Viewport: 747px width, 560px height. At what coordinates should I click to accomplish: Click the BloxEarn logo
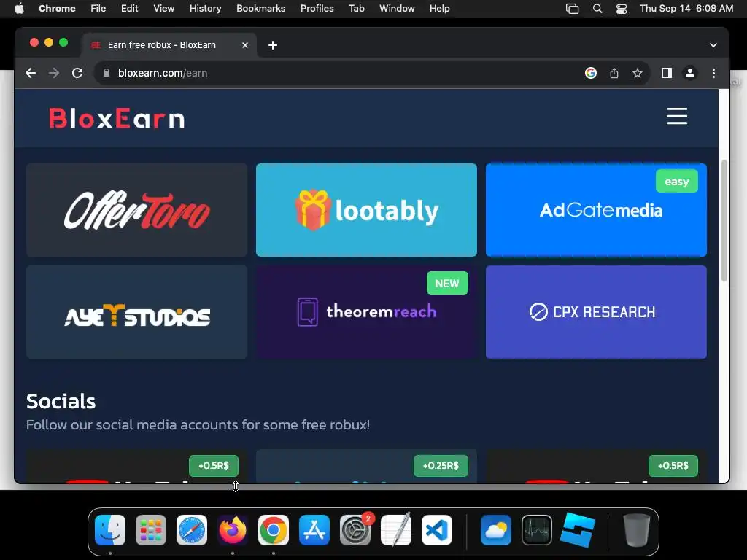pyautogui.click(x=117, y=118)
